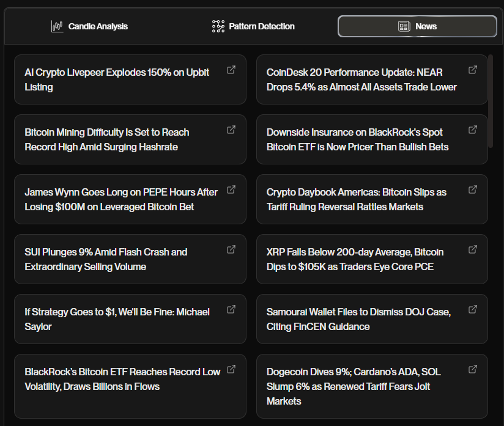Read 'AI Crypto Livepeer Explodes 150%' headline

117,79
